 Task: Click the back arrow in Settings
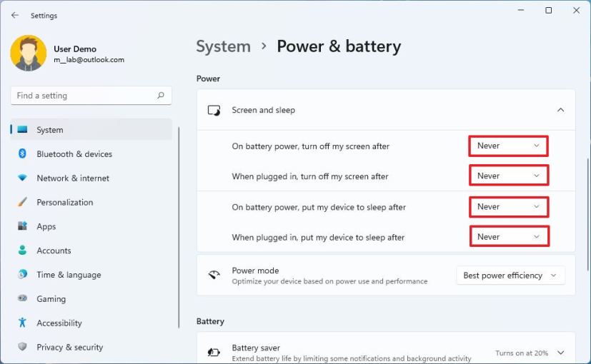[x=15, y=15]
